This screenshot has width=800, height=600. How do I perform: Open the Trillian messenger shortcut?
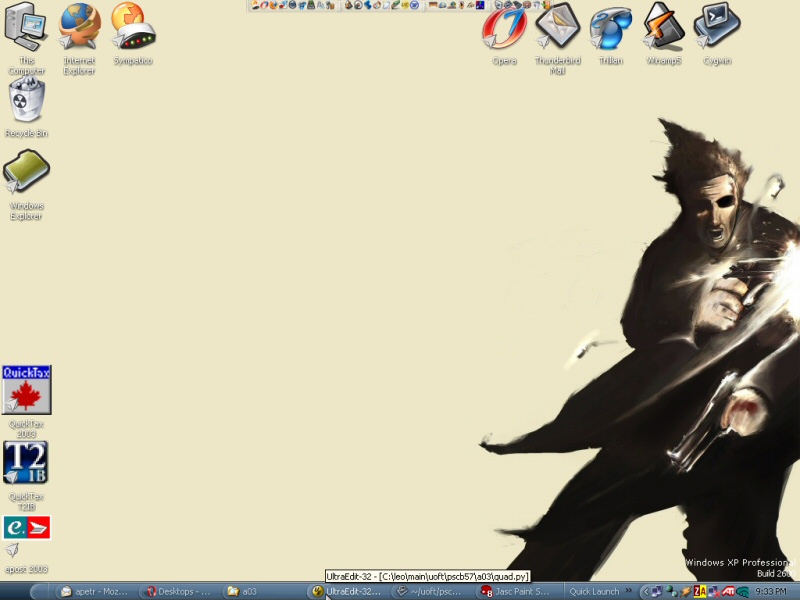[610, 28]
